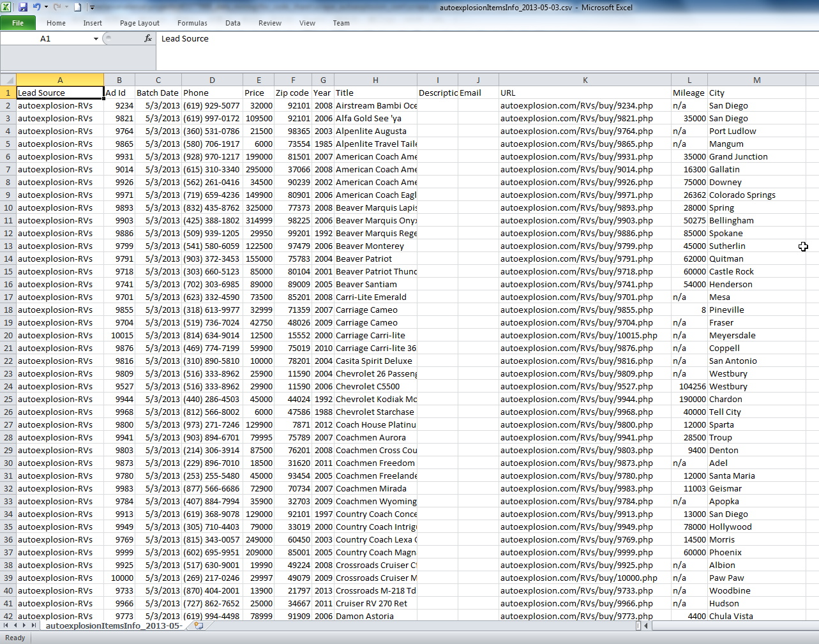Open the Formulas ribbon tab

192,23
